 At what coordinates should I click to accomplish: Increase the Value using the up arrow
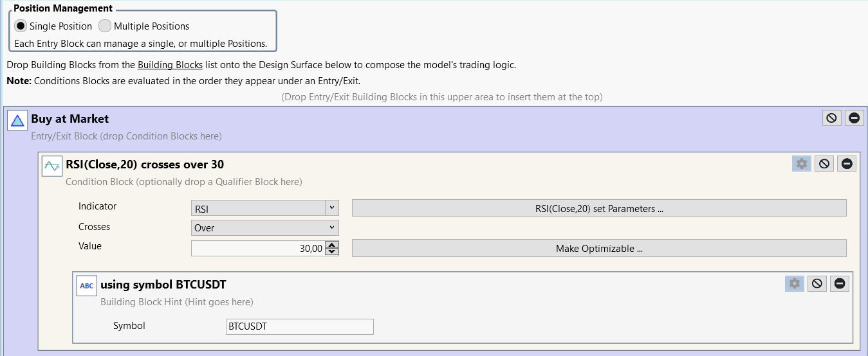click(332, 244)
